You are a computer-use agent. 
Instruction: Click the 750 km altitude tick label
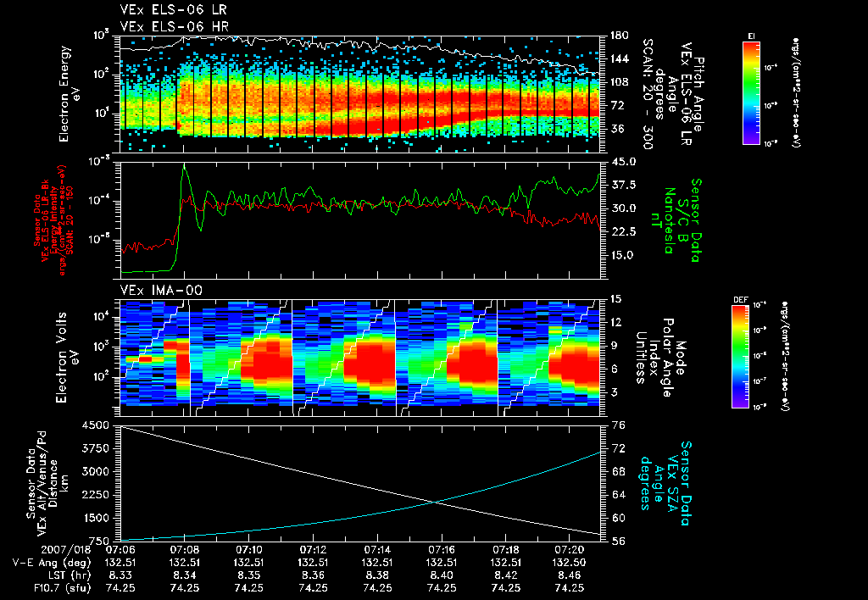click(x=98, y=542)
